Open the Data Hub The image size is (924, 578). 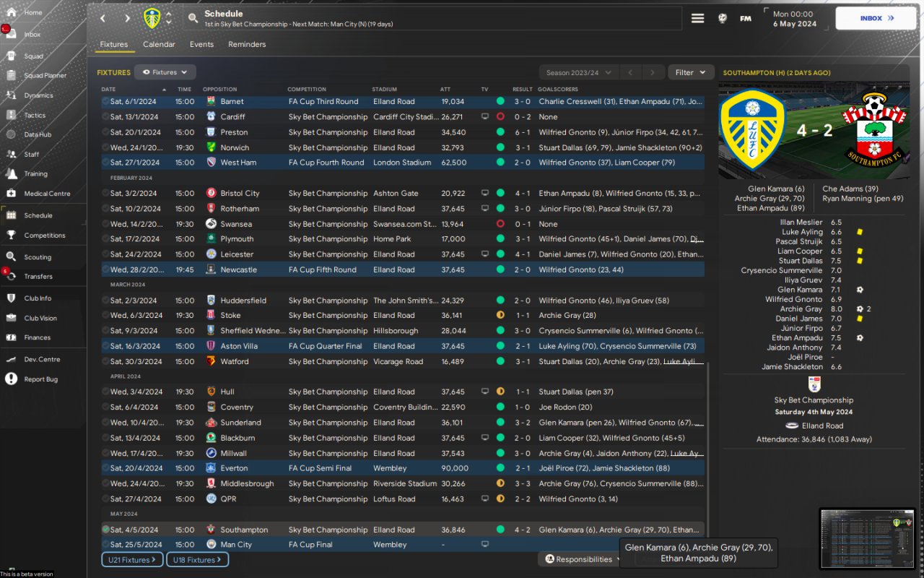click(x=38, y=135)
